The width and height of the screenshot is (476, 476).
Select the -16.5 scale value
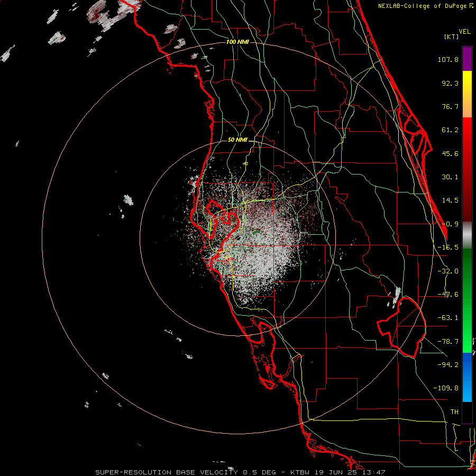448,248
